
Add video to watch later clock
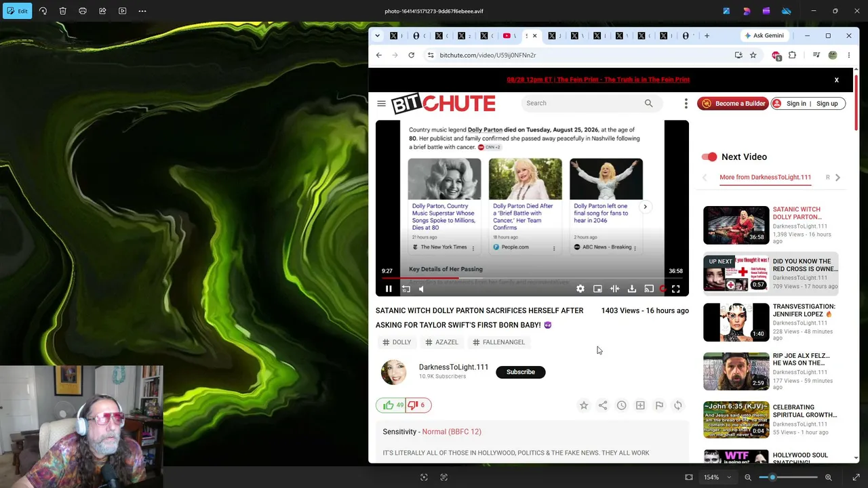tap(621, 405)
